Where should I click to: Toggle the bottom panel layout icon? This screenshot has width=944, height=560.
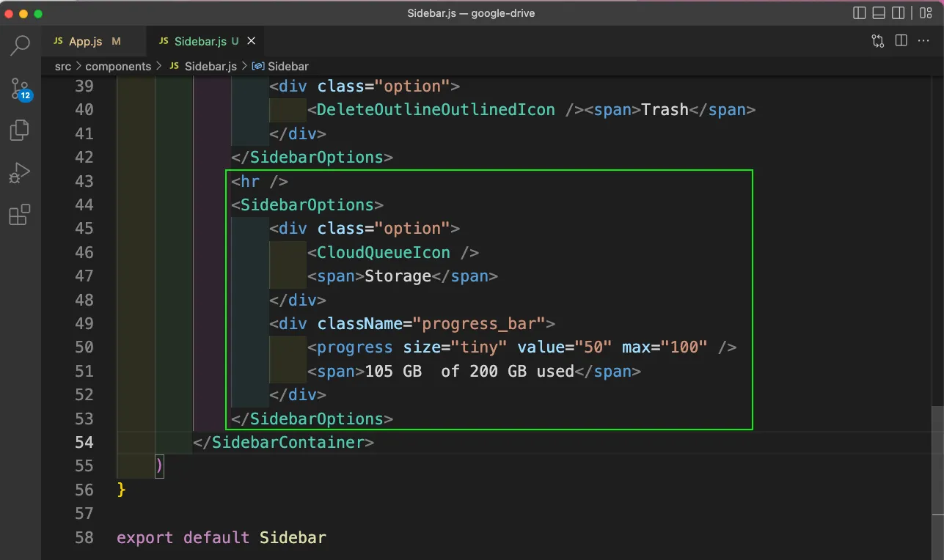(x=879, y=13)
